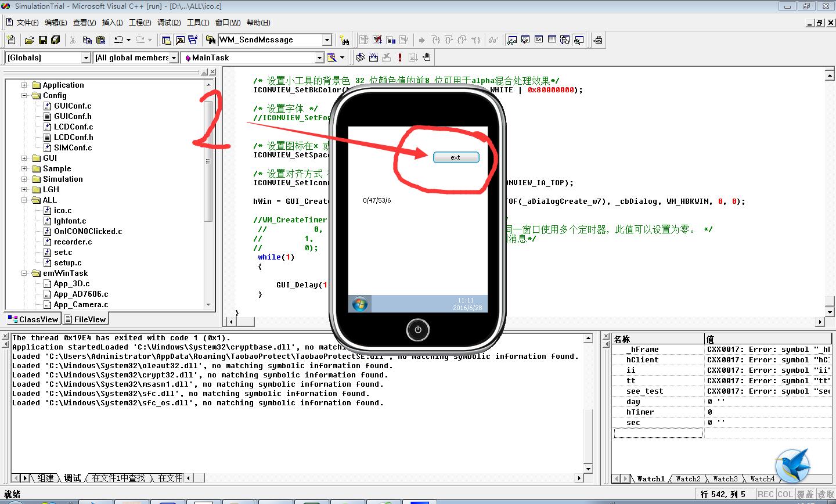Click the Windows start orb in simulator

tap(360, 304)
